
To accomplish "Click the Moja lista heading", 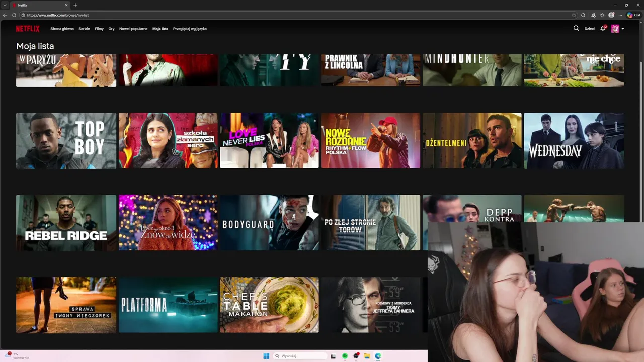I will pyautogui.click(x=35, y=46).
